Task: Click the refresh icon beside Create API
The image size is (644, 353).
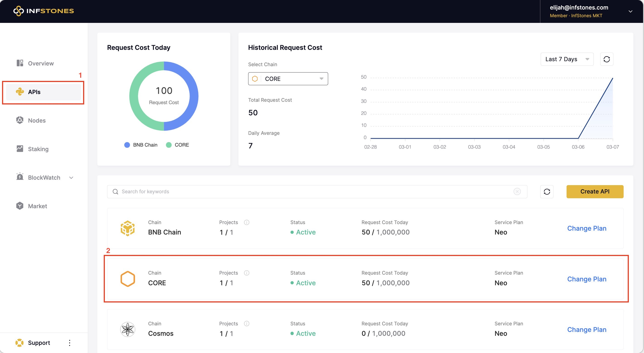Action: (547, 192)
